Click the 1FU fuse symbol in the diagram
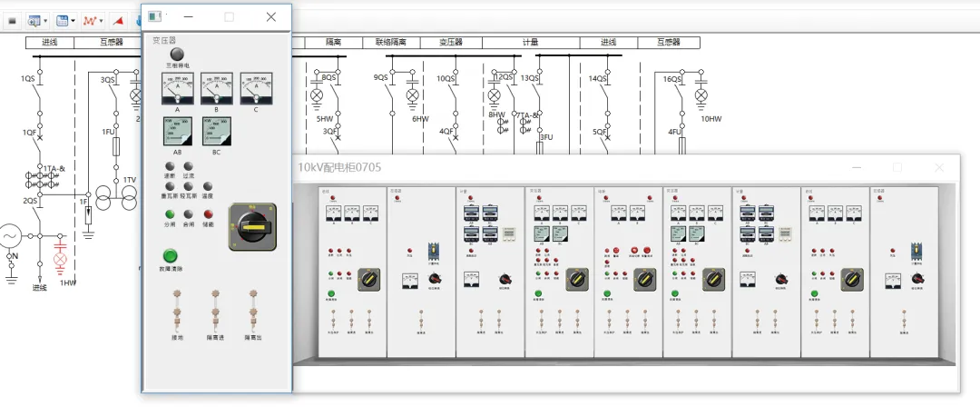The image size is (980, 407). coord(115,148)
